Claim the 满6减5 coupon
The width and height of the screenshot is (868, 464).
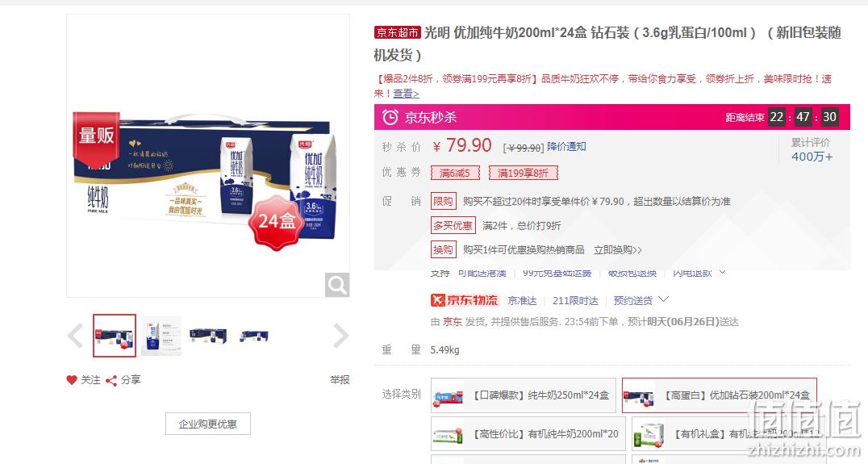point(455,173)
